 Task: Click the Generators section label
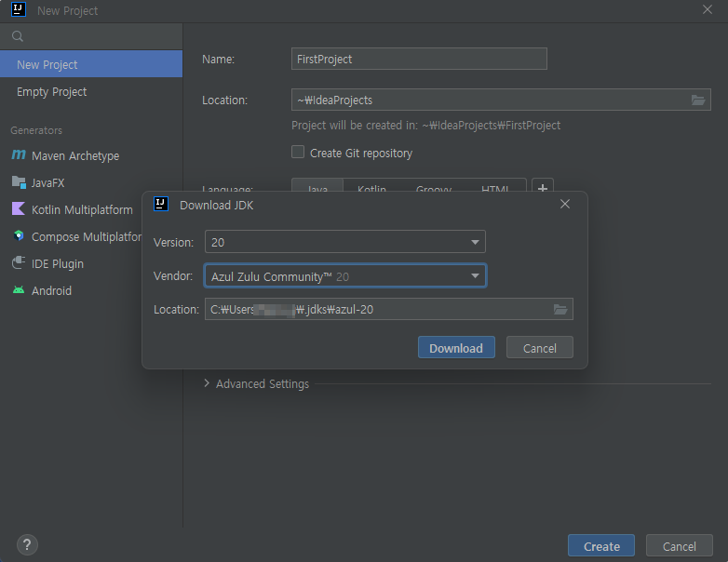pyautogui.click(x=36, y=130)
